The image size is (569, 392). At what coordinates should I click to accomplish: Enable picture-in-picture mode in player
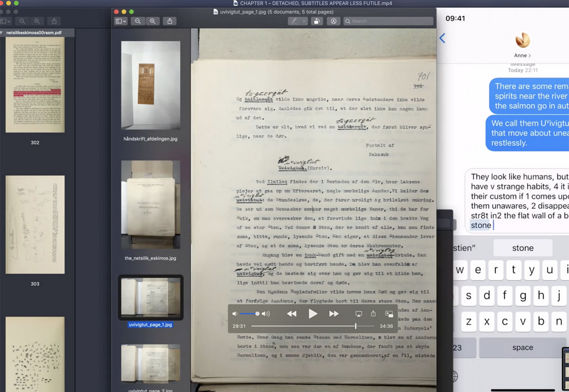point(389,314)
